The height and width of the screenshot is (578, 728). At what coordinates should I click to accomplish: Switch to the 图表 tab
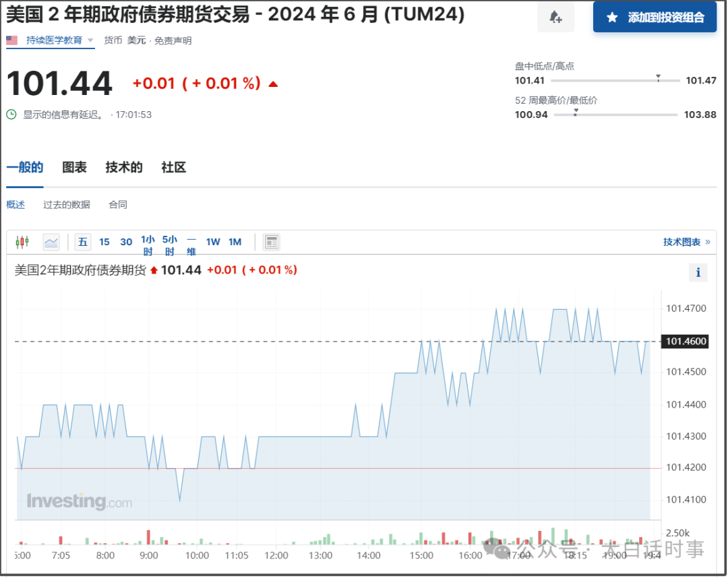(x=74, y=168)
